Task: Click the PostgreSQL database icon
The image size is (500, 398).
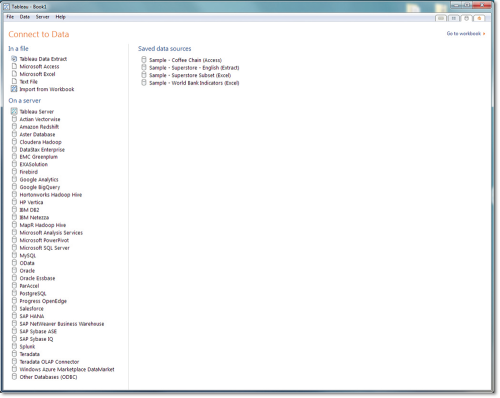Action: 14,293
